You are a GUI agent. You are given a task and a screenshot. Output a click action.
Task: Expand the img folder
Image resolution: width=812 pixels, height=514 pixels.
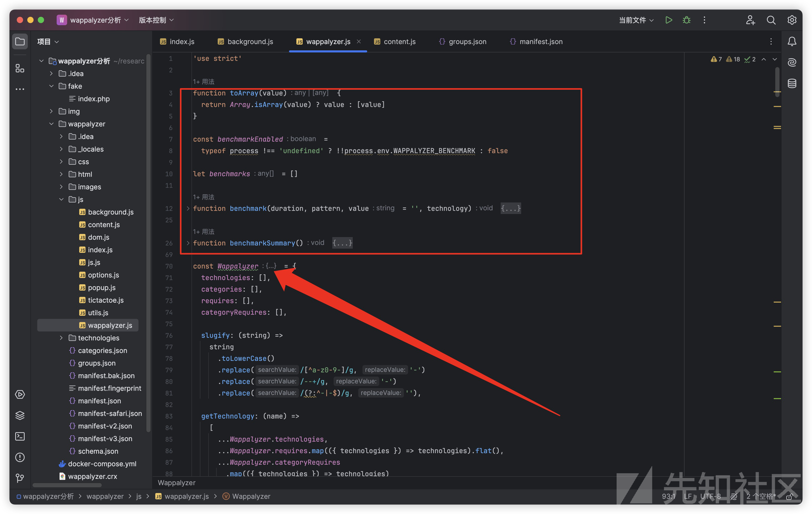point(51,111)
